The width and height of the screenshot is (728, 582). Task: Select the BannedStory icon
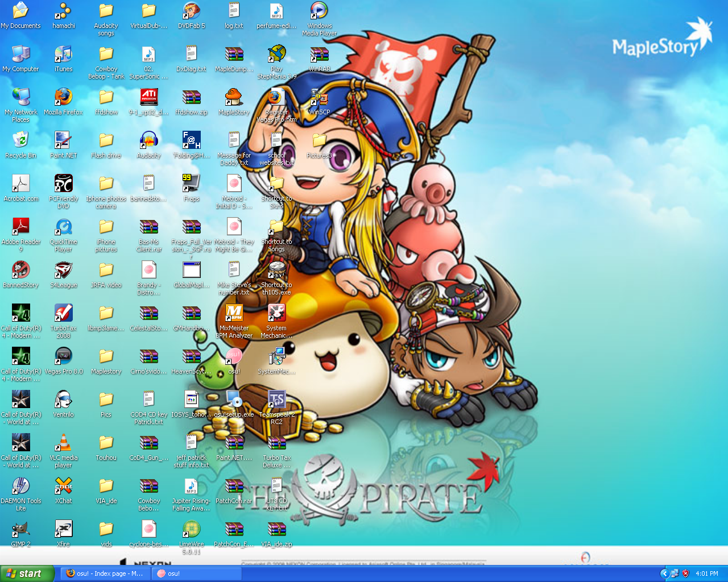[20, 270]
